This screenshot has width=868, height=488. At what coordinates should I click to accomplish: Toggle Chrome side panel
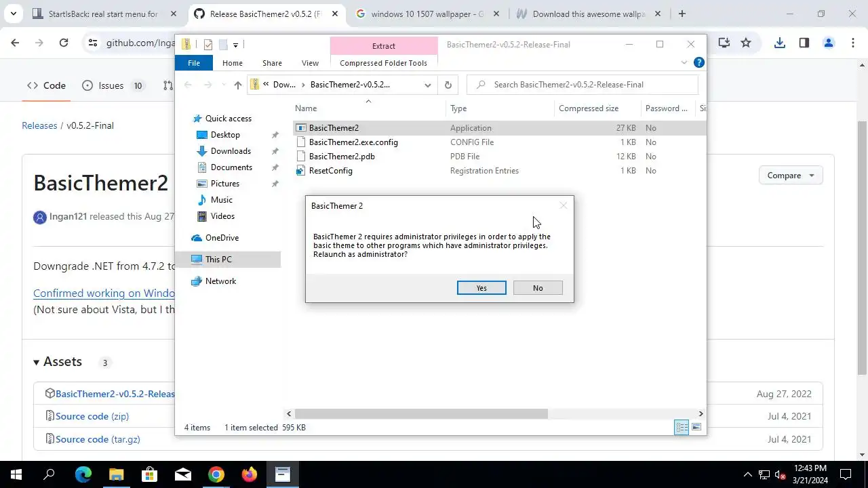tap(804, 43)
